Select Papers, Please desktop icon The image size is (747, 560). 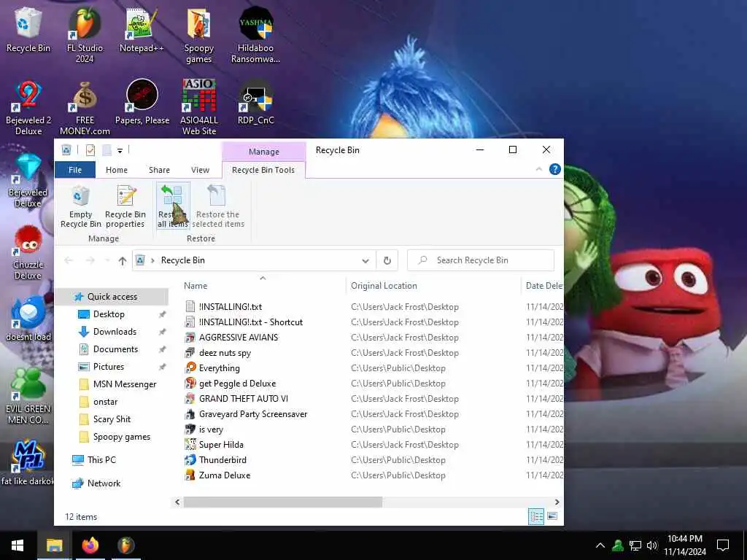142,102
